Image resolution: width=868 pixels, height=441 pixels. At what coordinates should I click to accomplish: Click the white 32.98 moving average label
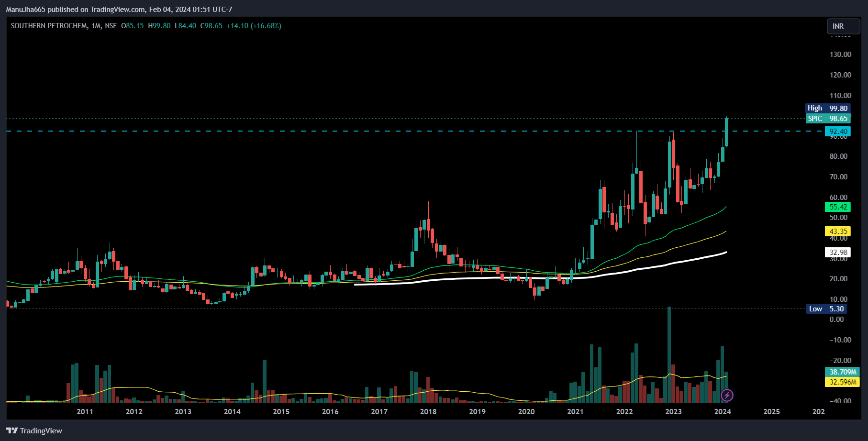coord(838,253)
